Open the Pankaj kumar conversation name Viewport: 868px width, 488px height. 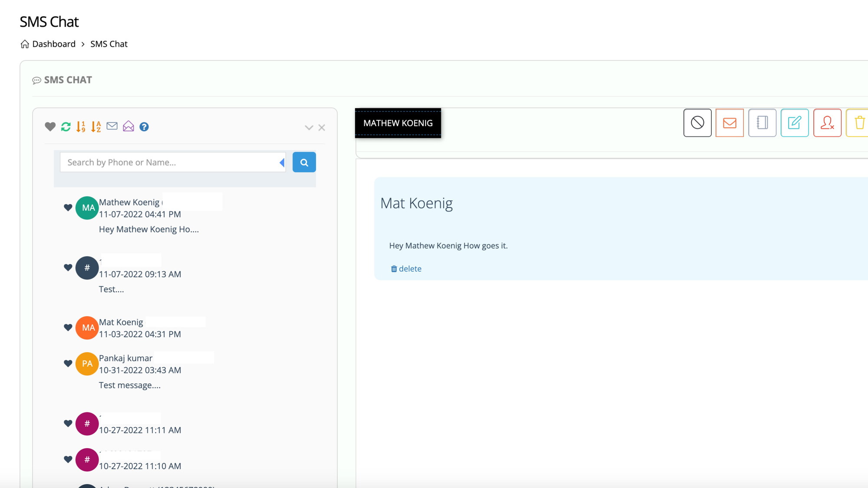pyautogui.click(x=126, y=358)
